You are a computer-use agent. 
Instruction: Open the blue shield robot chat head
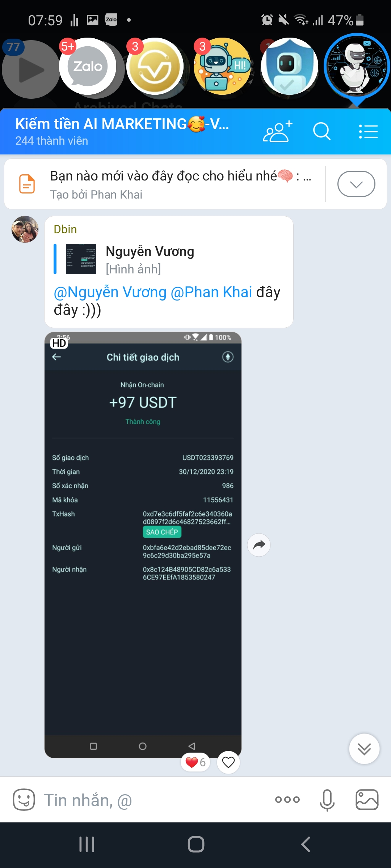point(290,67)
